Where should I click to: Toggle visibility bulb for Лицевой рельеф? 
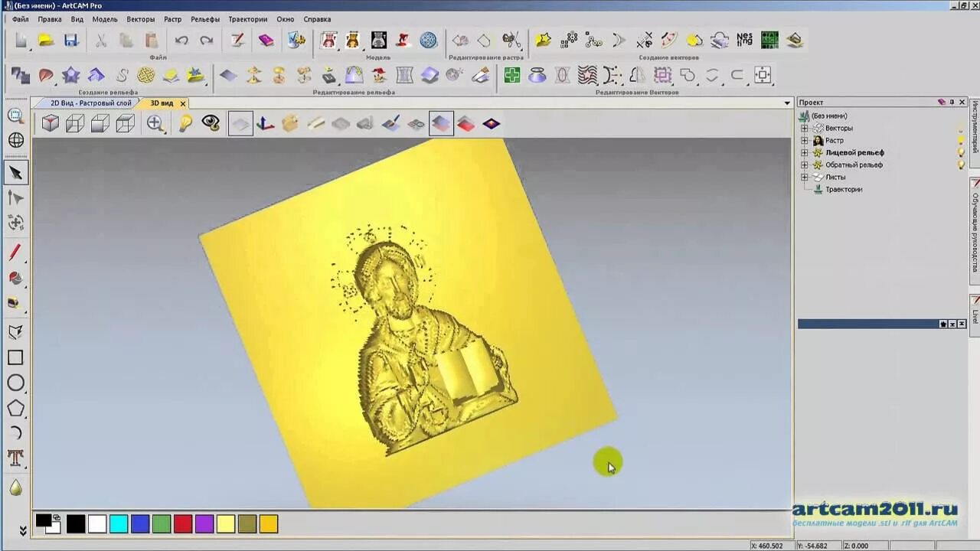[961, 152]
